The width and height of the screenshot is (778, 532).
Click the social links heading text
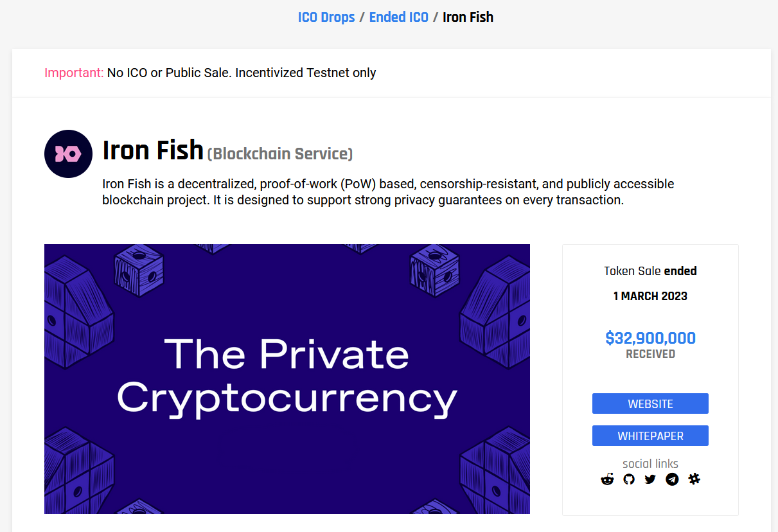tap(650, 463)
